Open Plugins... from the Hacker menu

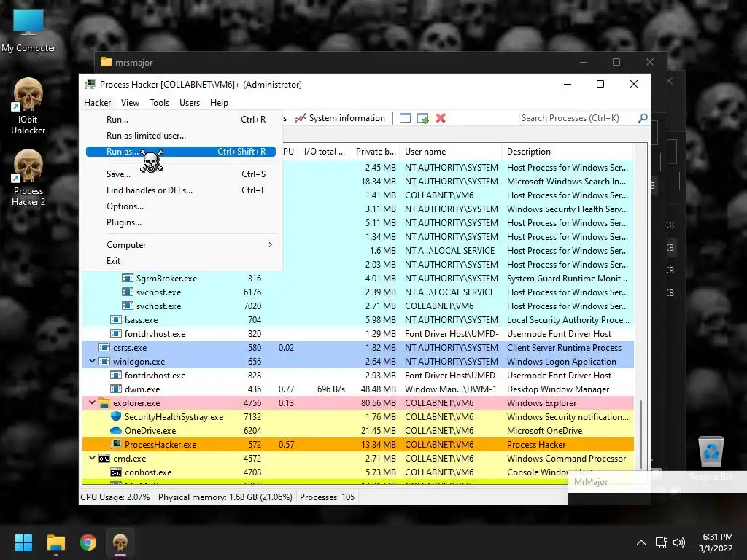[181, 222]
